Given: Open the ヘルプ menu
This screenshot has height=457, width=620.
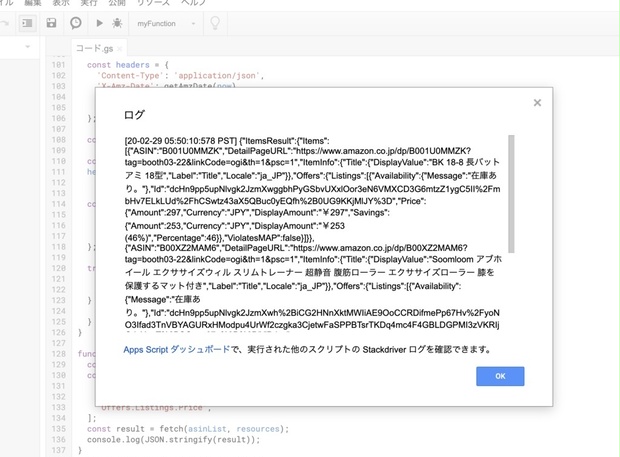Looking at the screenshot, I should pyautogui.click(x=194, y=3).
